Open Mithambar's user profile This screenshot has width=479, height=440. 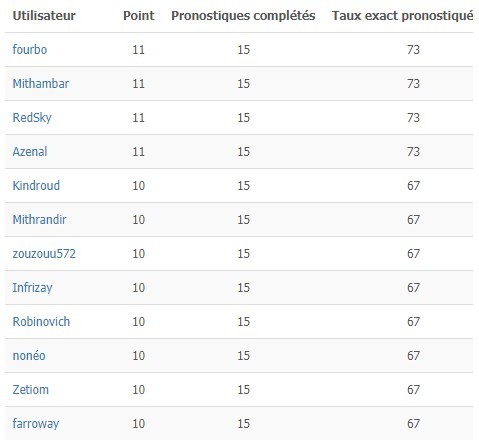pyautogui.click(x=41, y=84)
